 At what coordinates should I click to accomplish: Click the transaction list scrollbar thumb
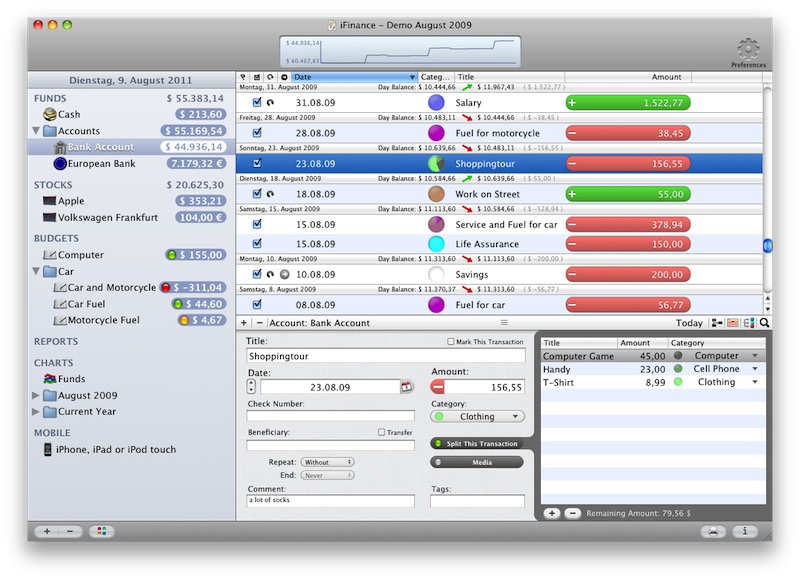point(767,246)
